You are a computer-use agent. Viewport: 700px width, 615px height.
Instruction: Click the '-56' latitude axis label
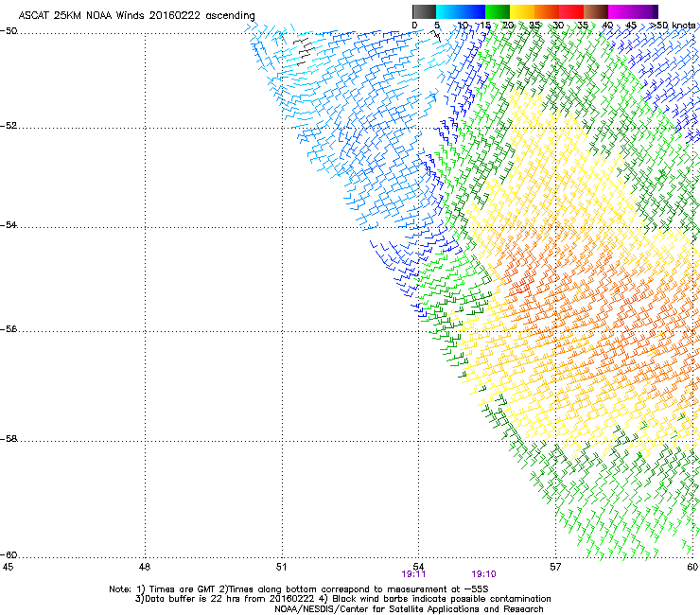coord(9,329)
